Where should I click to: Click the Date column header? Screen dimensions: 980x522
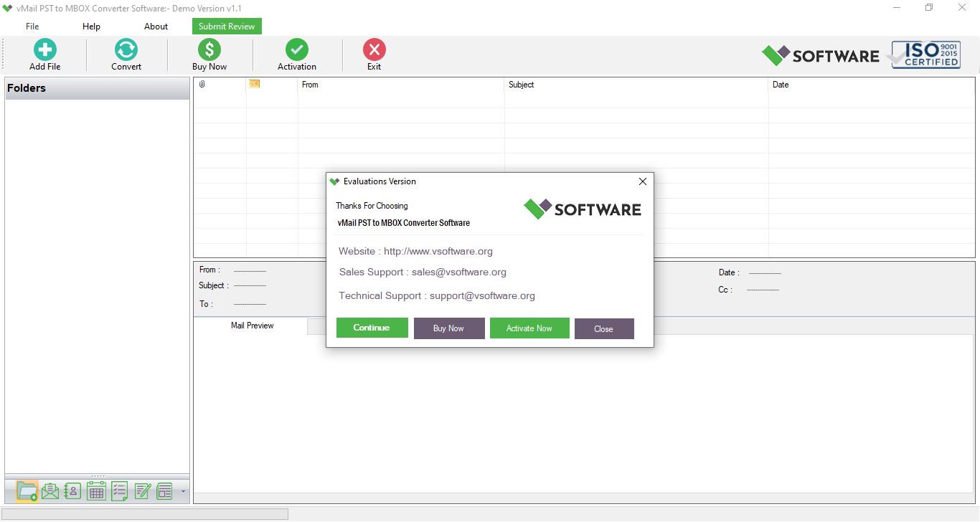(872, 85)
